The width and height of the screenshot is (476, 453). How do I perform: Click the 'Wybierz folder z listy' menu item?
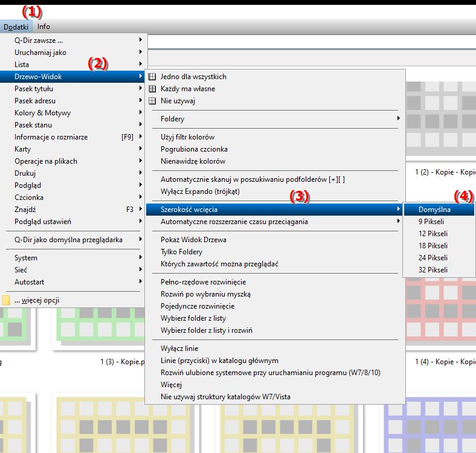275,318
